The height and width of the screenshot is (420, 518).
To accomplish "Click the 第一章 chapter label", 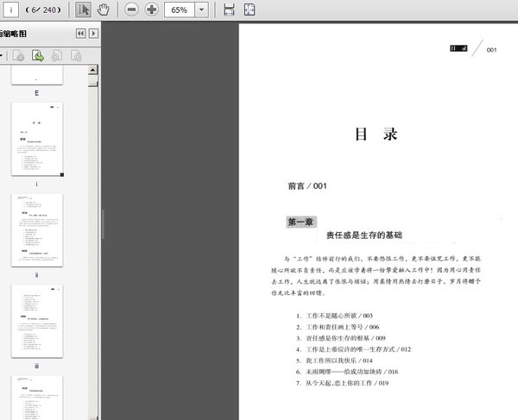I will (x=301, y=222).
